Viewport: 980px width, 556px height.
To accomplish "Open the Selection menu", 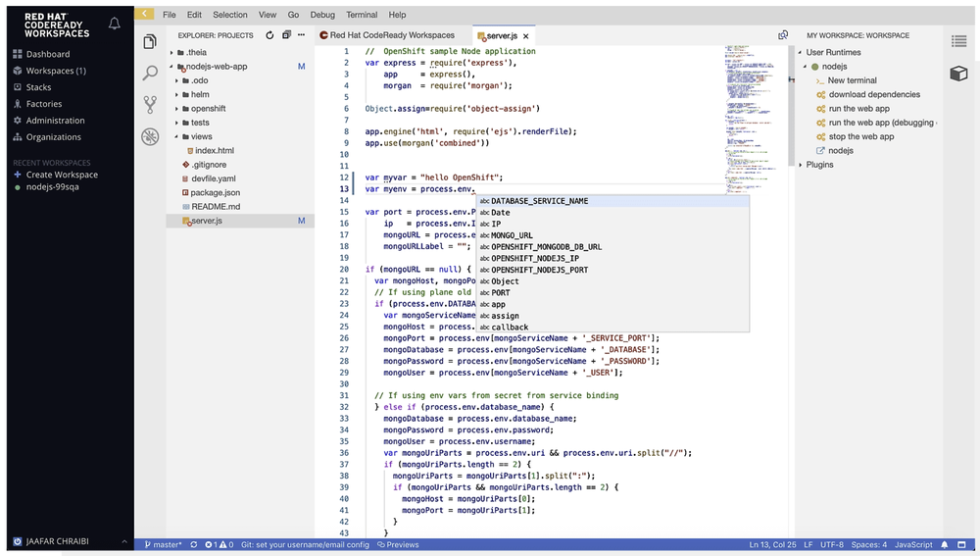I will [230, 15].
